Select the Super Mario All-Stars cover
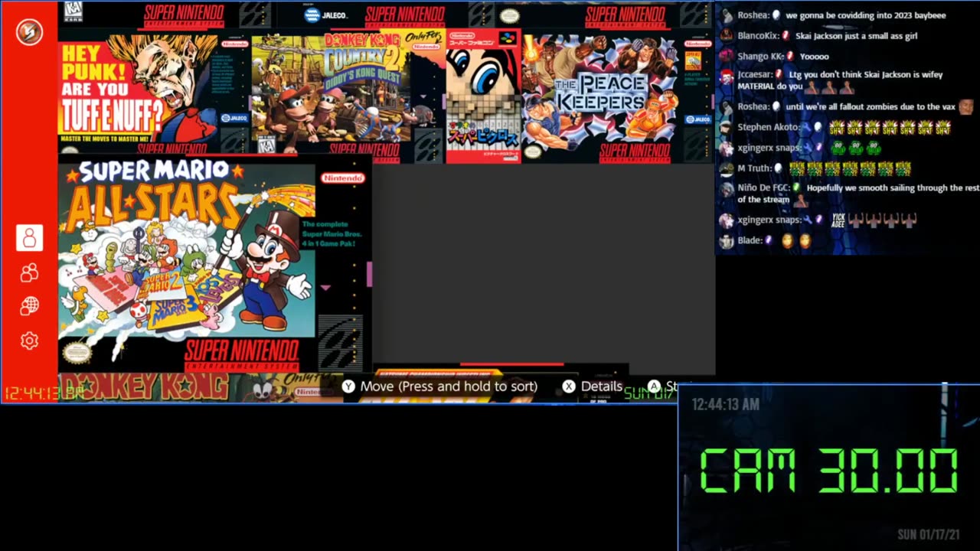Viewport: 980px width, 551px height. tap(214, 264)
